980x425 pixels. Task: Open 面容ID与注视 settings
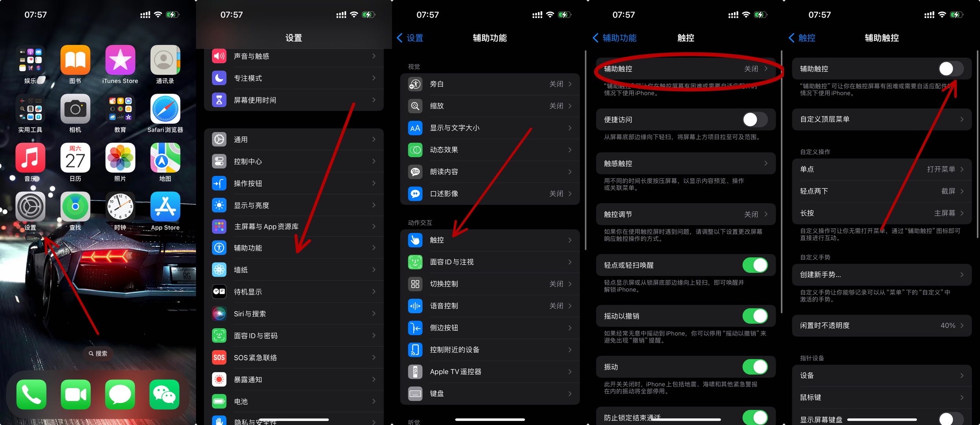coord(489,262)
